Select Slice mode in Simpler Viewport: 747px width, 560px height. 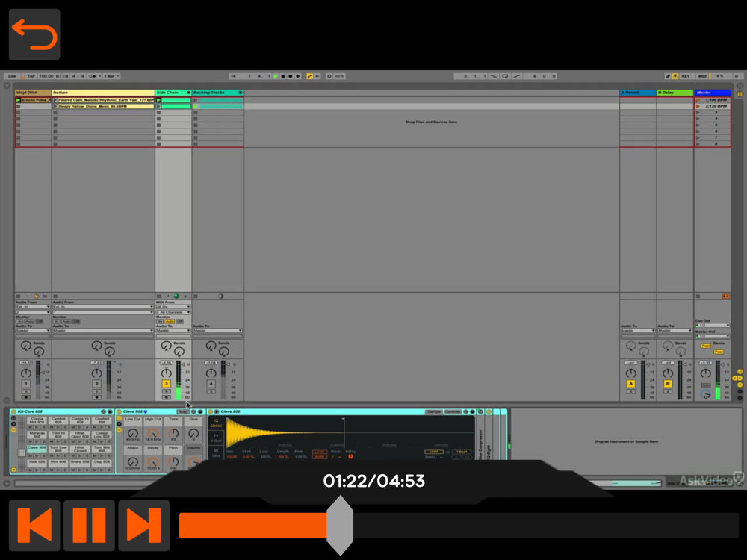coord(216,453)
